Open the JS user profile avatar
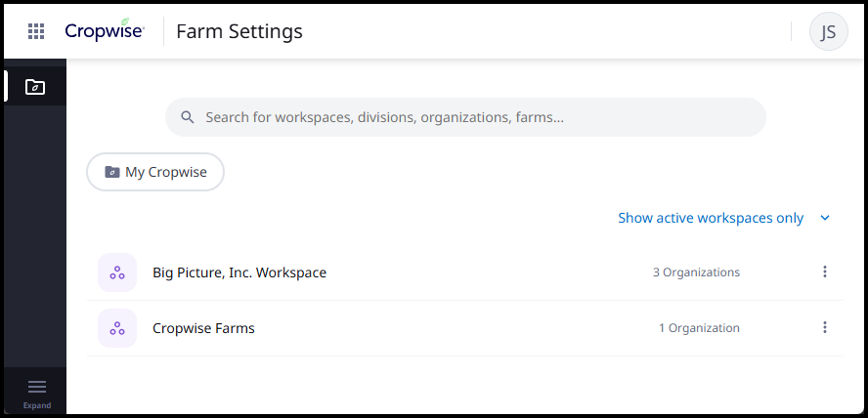Viewport: 868px width, 418px height. point(828,31)
